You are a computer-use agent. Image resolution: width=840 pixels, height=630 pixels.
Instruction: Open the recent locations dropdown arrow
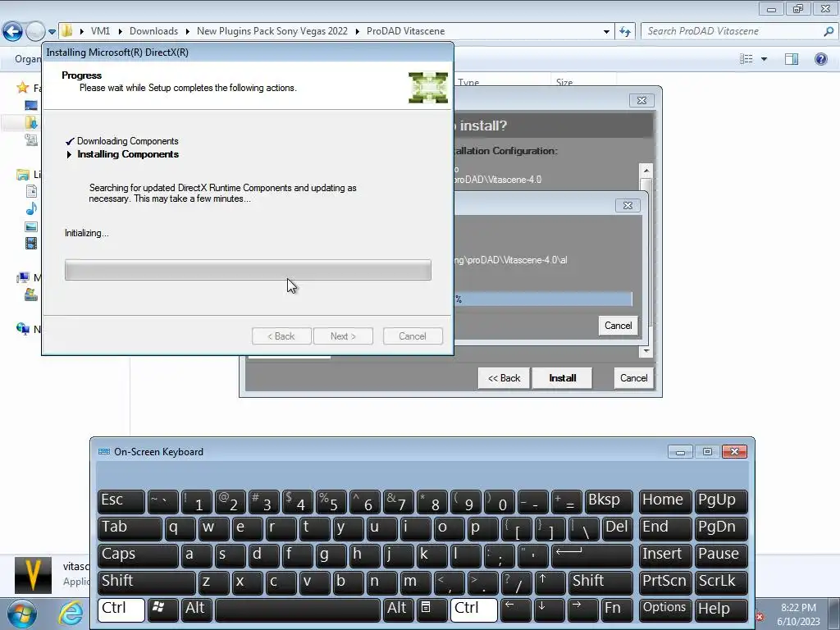pos(52,32)
